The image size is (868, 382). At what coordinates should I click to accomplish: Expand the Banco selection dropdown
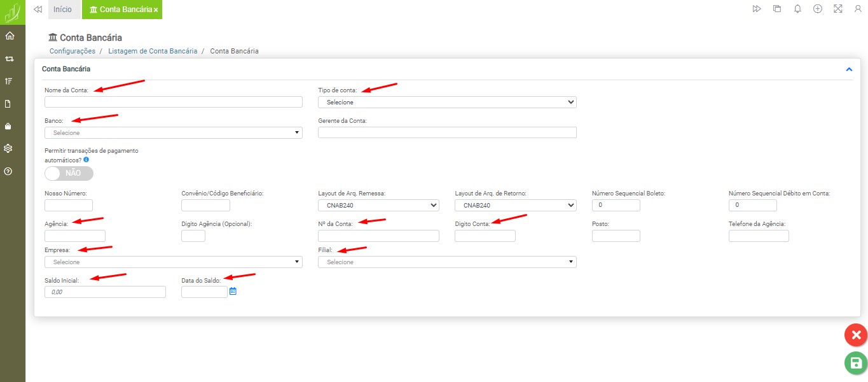173,132
